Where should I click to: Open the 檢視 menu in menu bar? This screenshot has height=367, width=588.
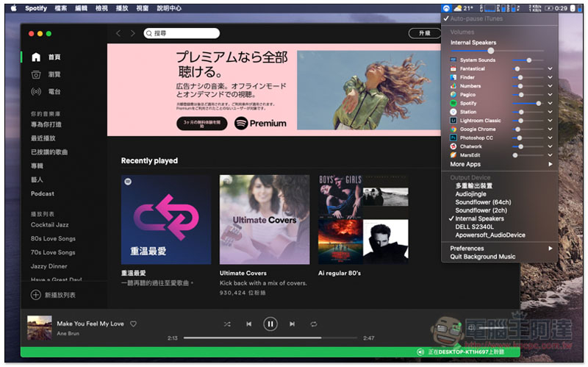coord(101,8)
